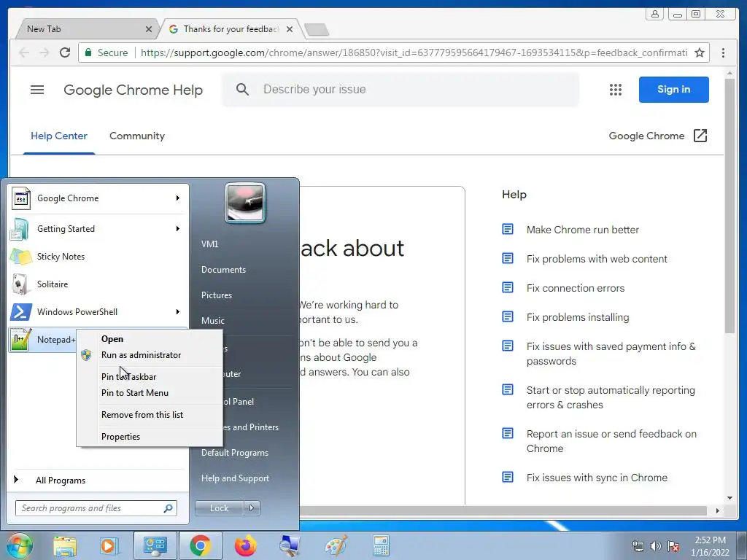
Task: Click the page vertical scrollbar thumb
Action: [x=729, y=206]
